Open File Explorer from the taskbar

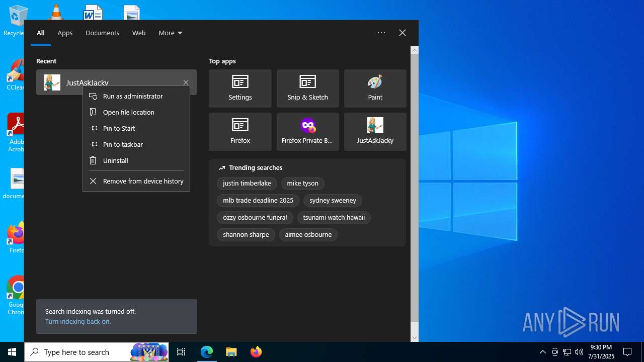pos(231,352)
